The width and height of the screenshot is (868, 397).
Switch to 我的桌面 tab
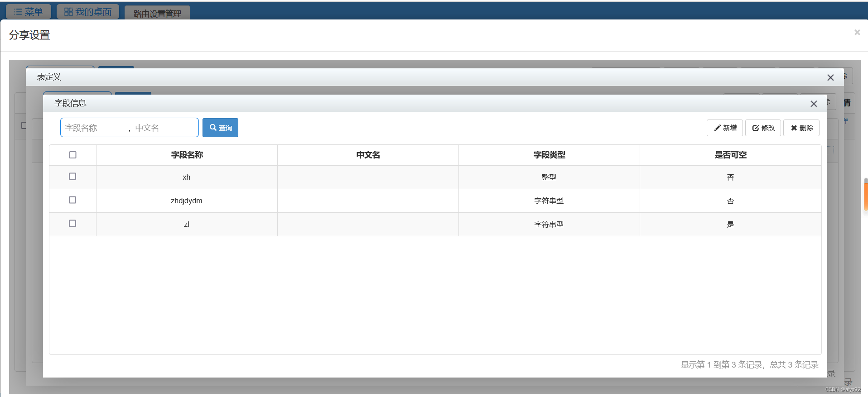pos(88,12)
